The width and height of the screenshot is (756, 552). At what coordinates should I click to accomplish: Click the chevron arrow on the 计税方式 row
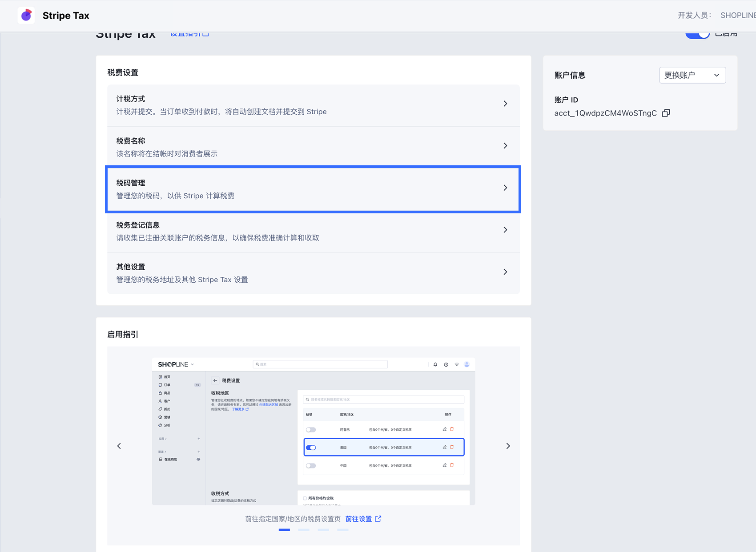[505, 104]
